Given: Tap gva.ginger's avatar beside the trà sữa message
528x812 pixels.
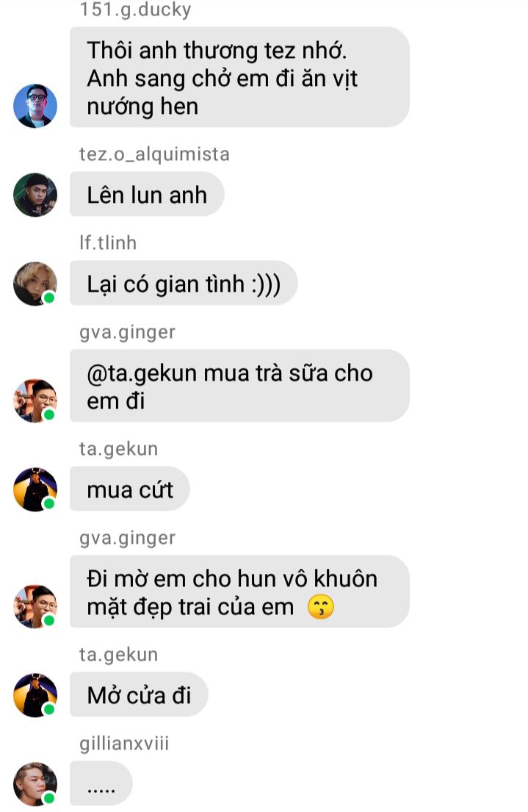Looking at the screenshot, I should 35,400.
